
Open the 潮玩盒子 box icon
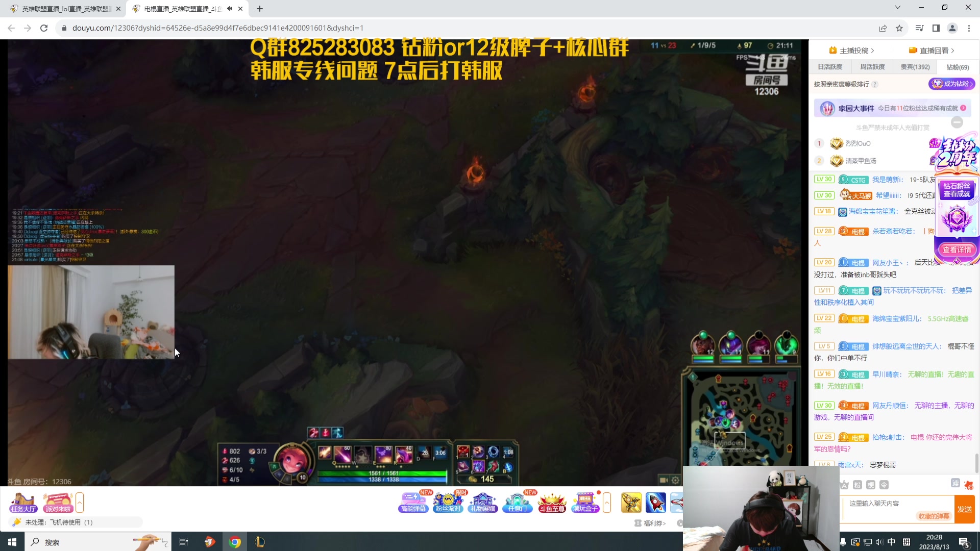click(585, 503)
